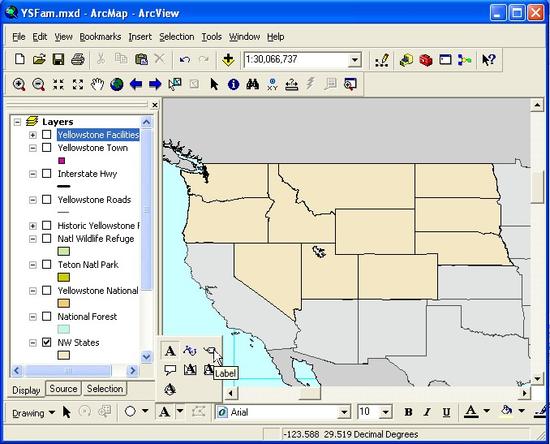
Task: Zoom to Full Extent globe icon
Action: [117, 84]
